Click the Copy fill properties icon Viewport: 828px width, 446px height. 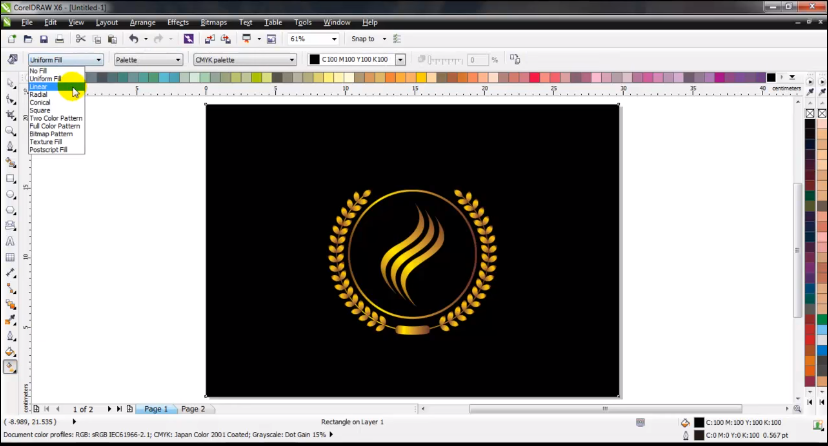pyautogui.click(x=515, y=59)
